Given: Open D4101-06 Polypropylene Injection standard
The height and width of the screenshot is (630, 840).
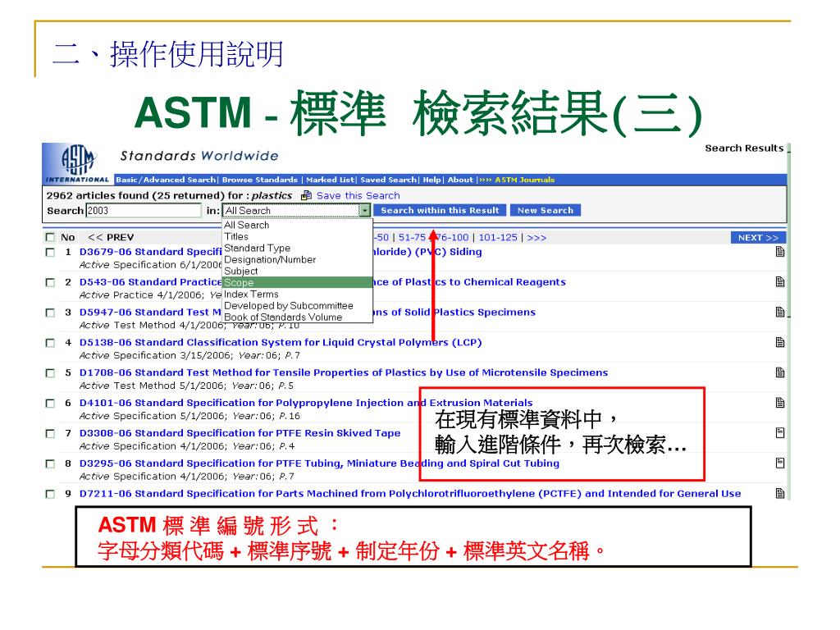Looking at the screenshot, I should pos(306,402).
